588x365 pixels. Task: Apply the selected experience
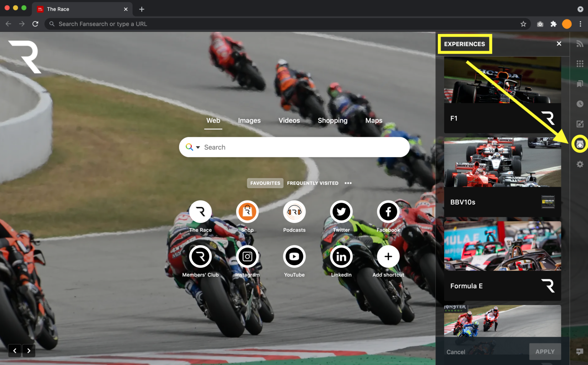point(545,351)
